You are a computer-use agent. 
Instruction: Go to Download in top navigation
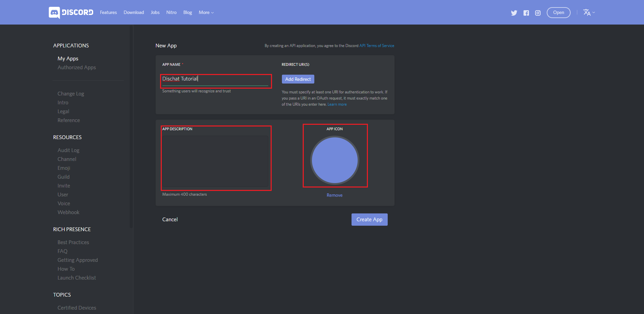coord(134,13)
